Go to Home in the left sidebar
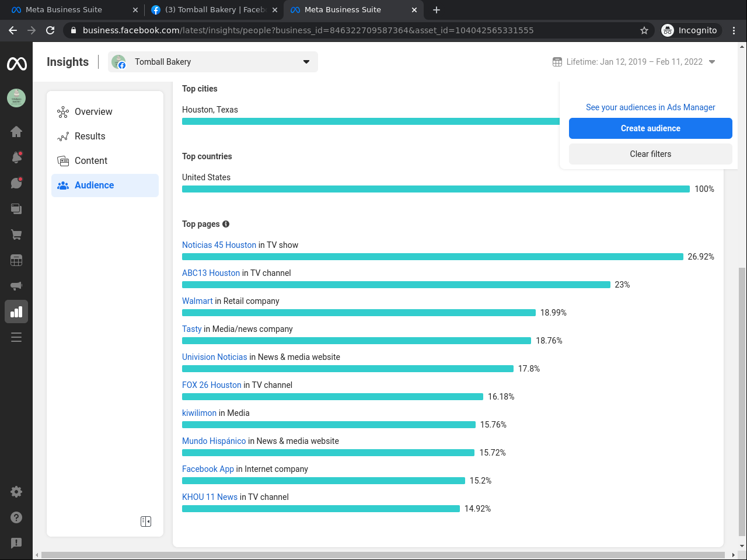 pyautogui.click(x=16, y=131)
